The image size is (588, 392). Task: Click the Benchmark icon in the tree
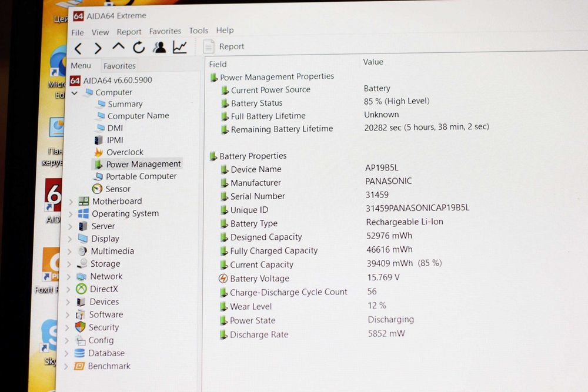click(x=79, y=366)
